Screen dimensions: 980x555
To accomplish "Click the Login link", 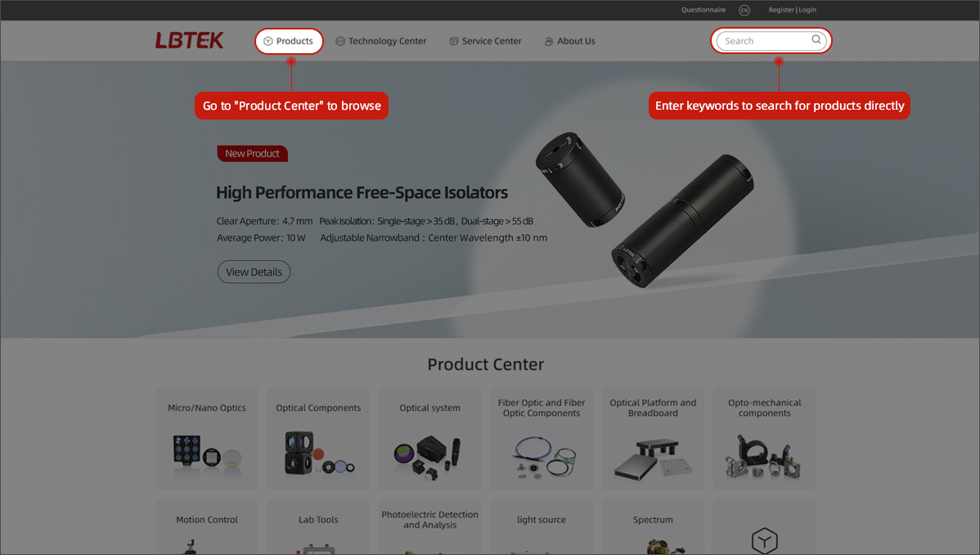I will (807, 10).
